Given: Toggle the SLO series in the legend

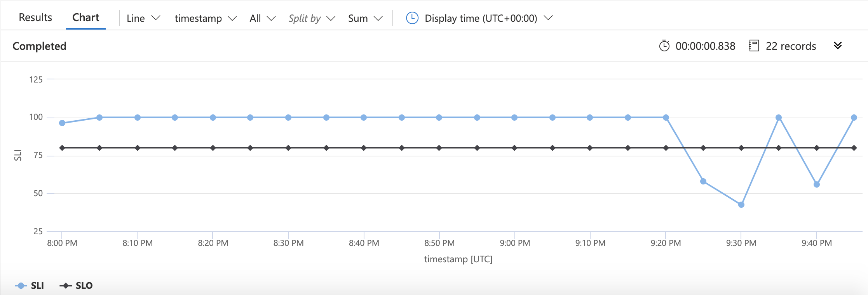Looking at the screenshot, I should pyautogui.click(x=76, y=286).
